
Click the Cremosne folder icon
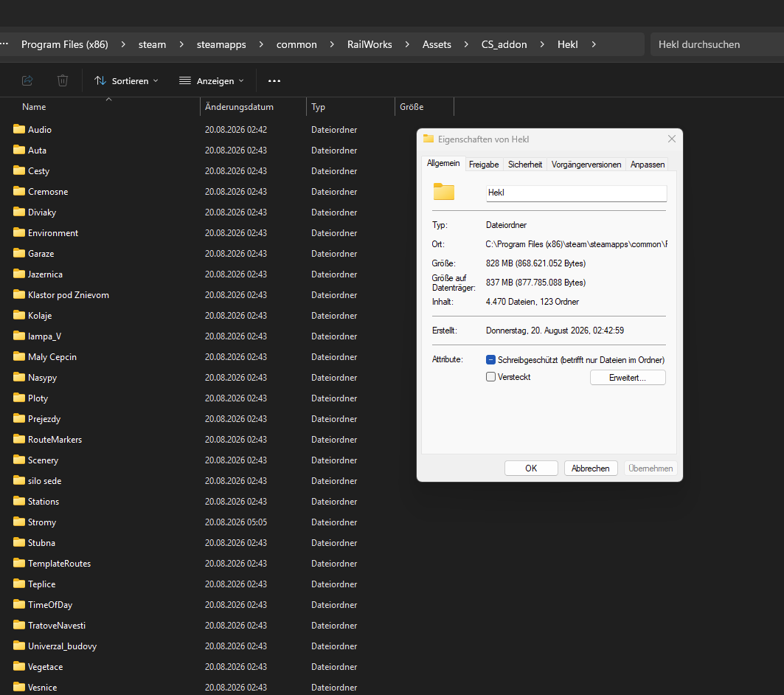click(19, 191)
